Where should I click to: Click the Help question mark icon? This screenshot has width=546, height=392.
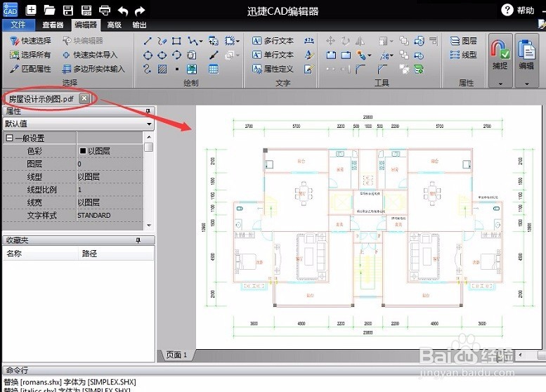[x=507, y=10]
